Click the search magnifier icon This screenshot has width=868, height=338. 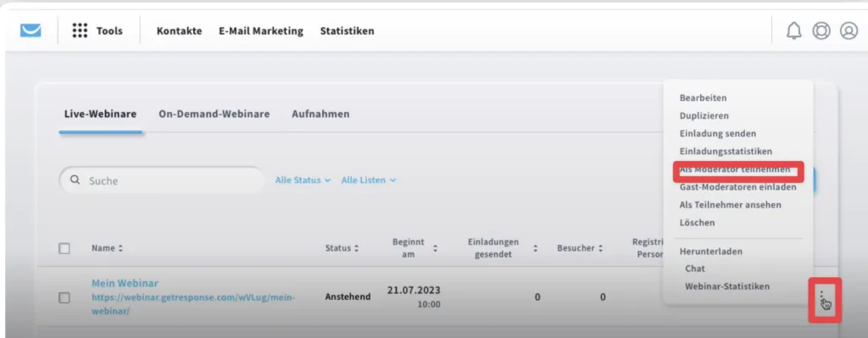(75, 180)
